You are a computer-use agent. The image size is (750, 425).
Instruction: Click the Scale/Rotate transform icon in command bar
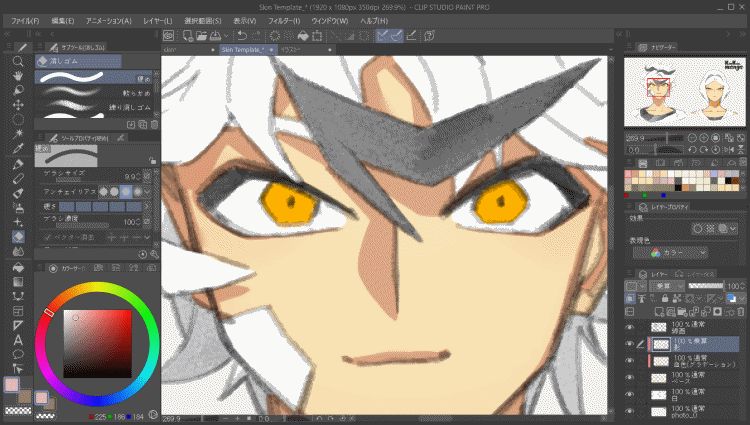click(x=317, y=36)
